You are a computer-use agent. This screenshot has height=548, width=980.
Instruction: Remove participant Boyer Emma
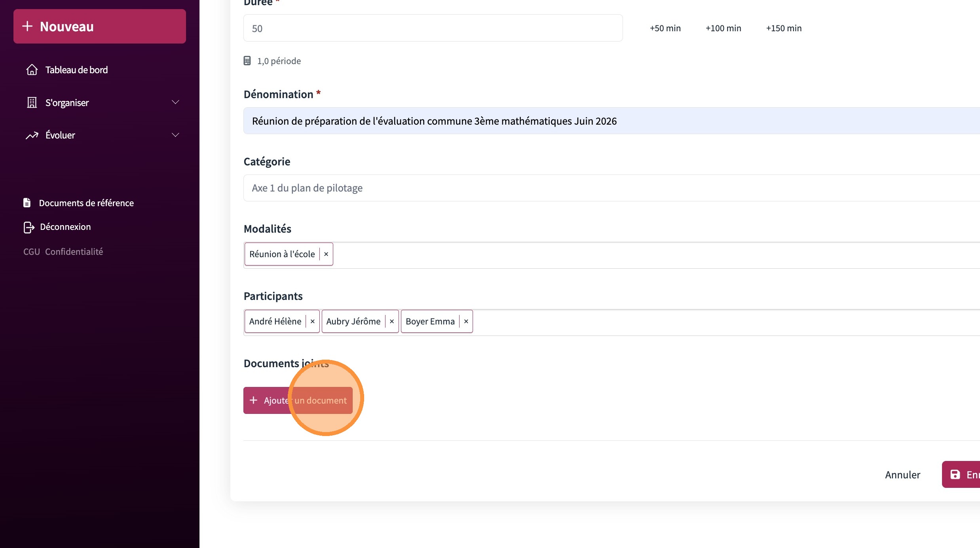click(x=466, y=321)
